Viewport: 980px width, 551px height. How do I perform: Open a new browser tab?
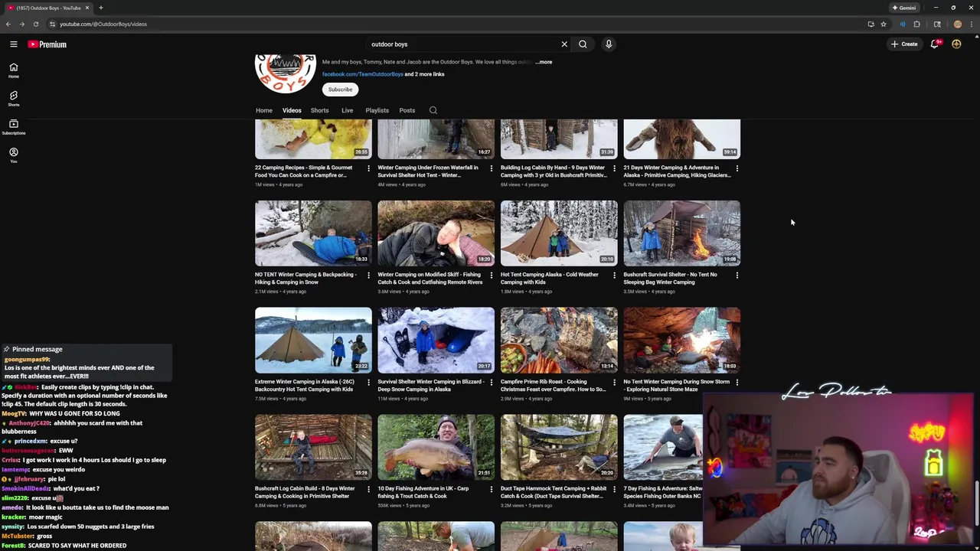click(100, 8)
